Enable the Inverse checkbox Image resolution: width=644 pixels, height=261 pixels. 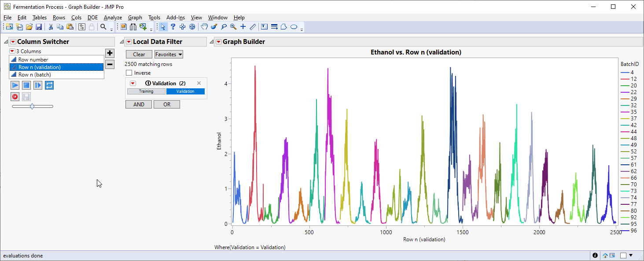click(129, 73)
